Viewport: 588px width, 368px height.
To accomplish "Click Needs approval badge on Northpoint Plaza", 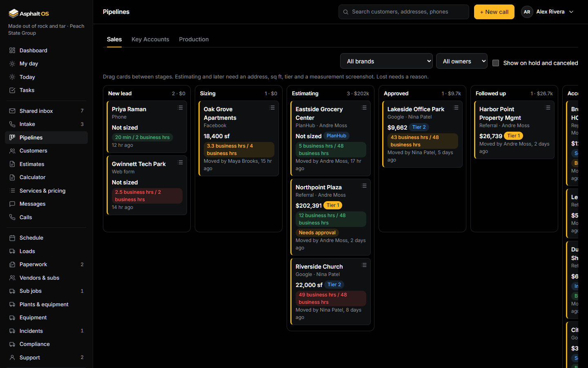I will (x=317, y=233).
